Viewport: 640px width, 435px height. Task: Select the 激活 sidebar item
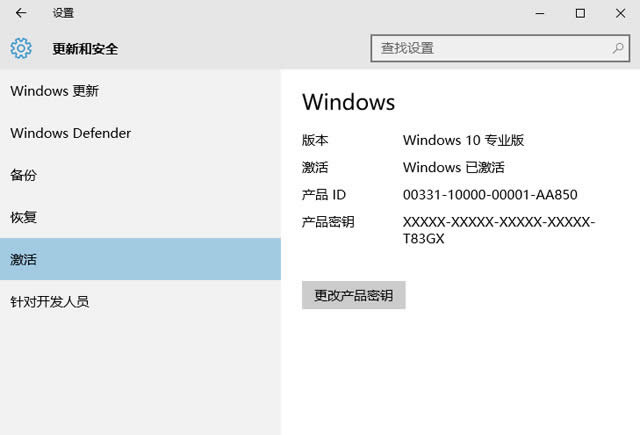tap(24, 259)
